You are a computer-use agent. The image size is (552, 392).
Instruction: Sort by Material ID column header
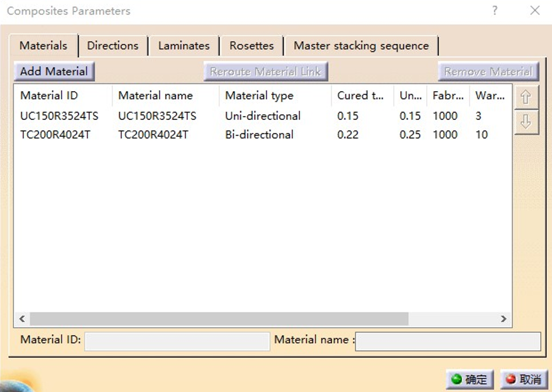click(63, 95)
